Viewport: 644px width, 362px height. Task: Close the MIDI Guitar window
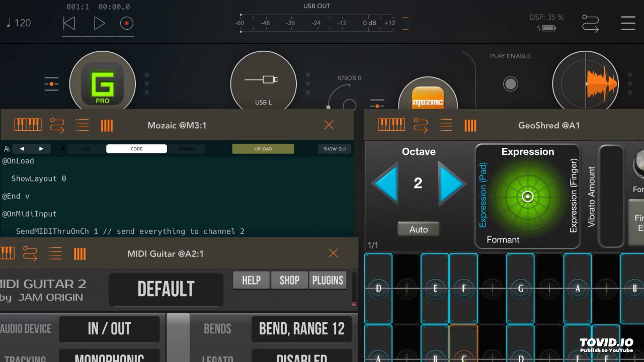click(x=333, y=253)
